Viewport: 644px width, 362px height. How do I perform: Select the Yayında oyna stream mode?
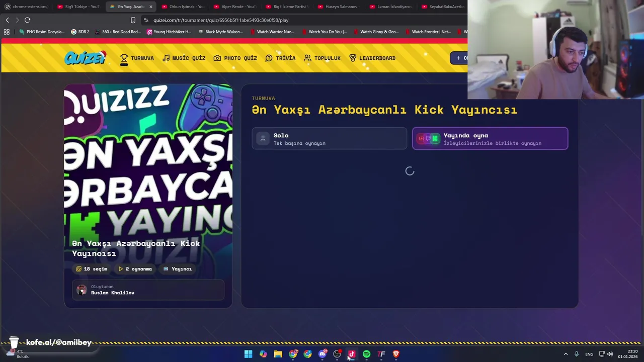pyautogui.click(x=490, y=139)
